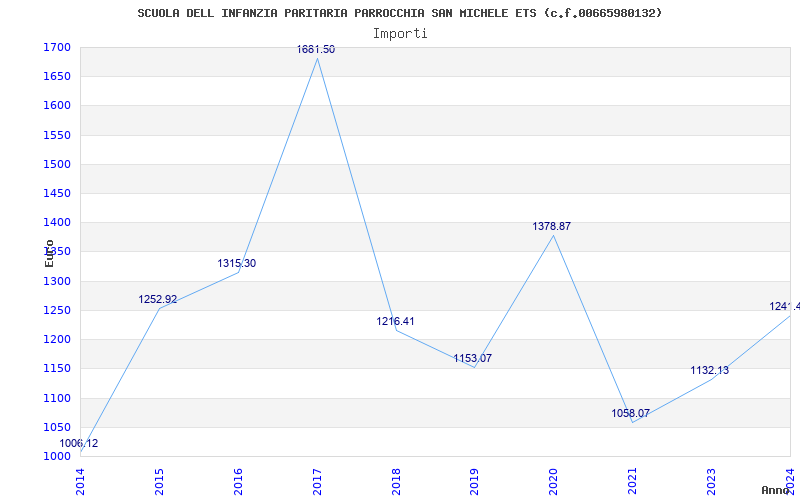
Task: Click y-axis tick label 1100
Action: (57, 398)
